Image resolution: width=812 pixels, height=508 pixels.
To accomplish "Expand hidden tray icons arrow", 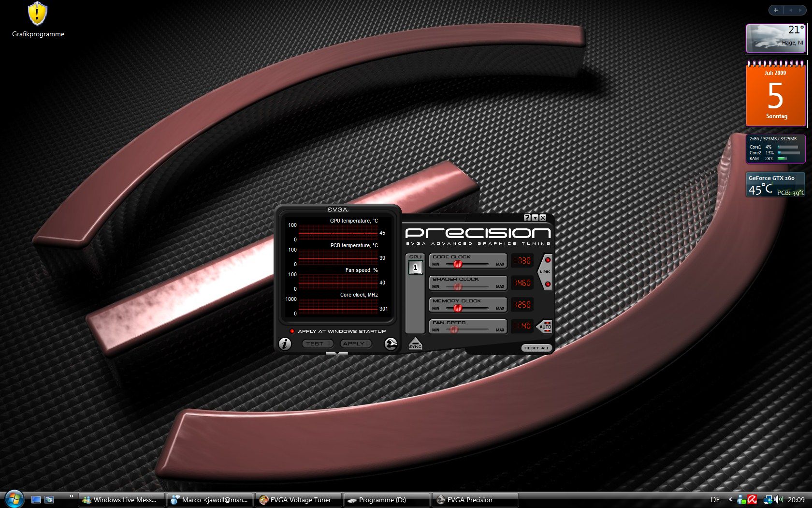I will [730, 500].
